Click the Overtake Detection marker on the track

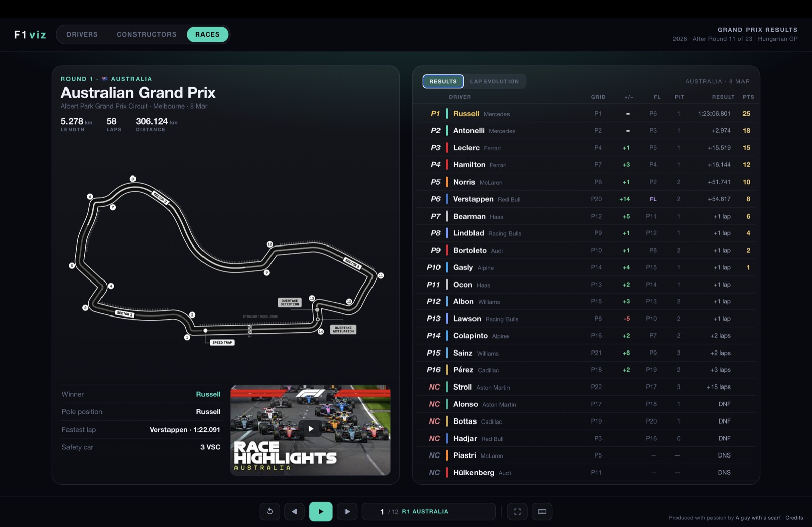click(290, 302)
